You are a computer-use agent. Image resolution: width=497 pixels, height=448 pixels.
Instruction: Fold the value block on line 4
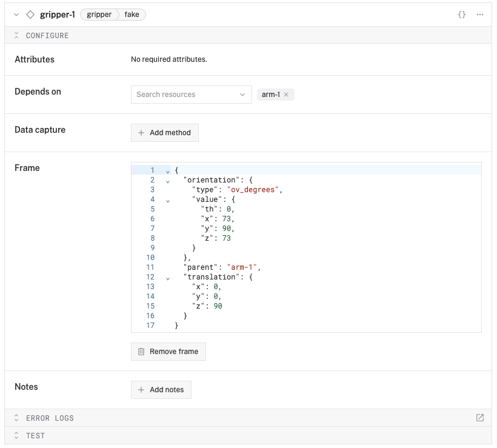168,200
